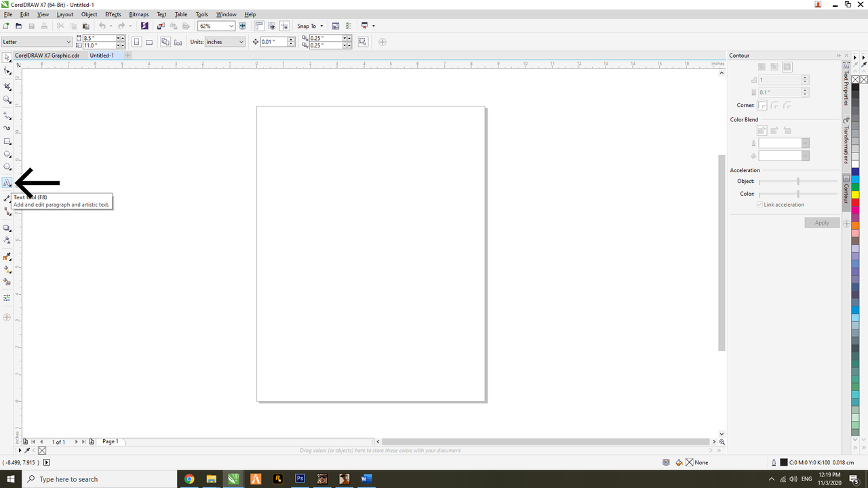This screenshot has height=488, width=868.
Task: Select the Parallel Dimension tool
Action: [x=7, y=199]
